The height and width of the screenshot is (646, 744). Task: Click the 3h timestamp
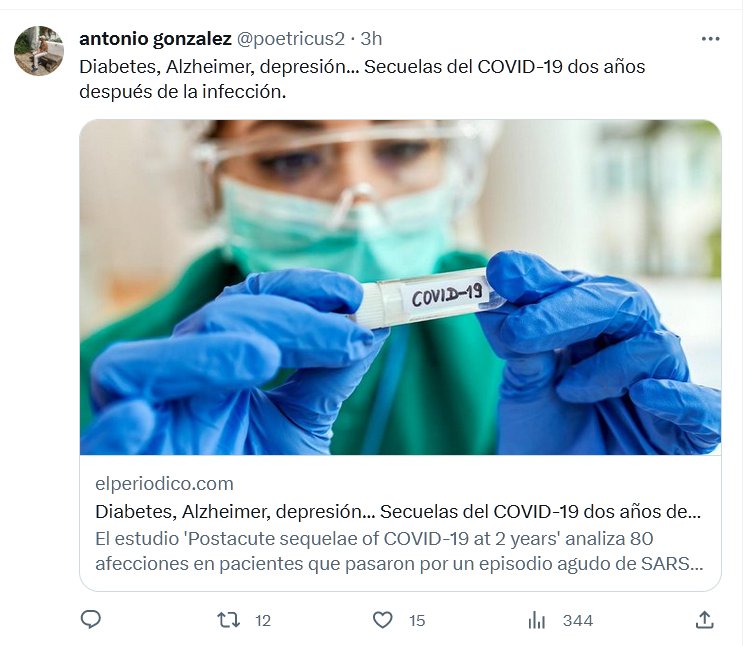click(x=371, y=39)
